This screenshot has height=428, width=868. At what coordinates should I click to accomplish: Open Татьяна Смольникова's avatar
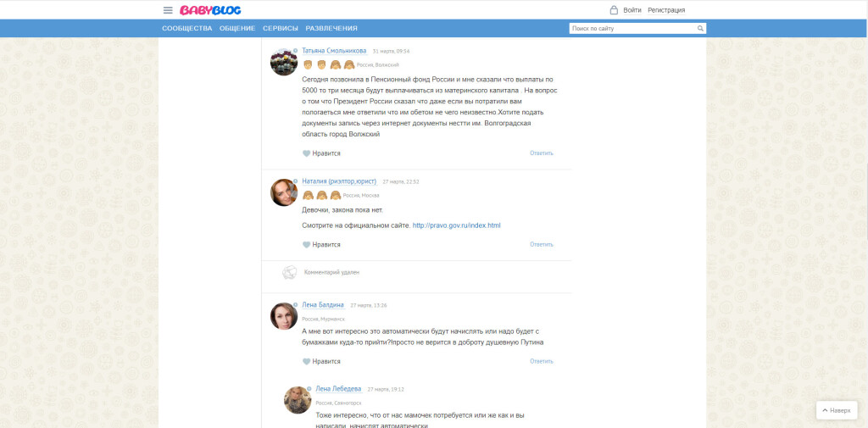283,62
